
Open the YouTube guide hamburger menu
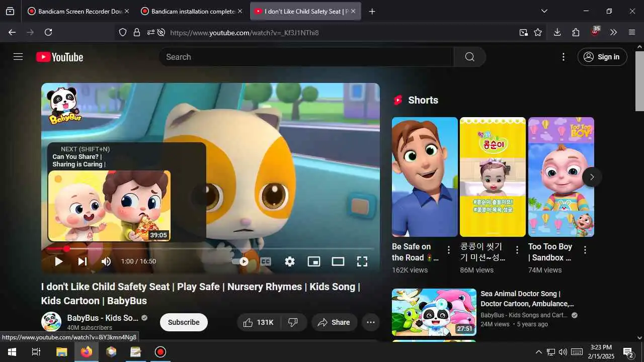(18, 57)
